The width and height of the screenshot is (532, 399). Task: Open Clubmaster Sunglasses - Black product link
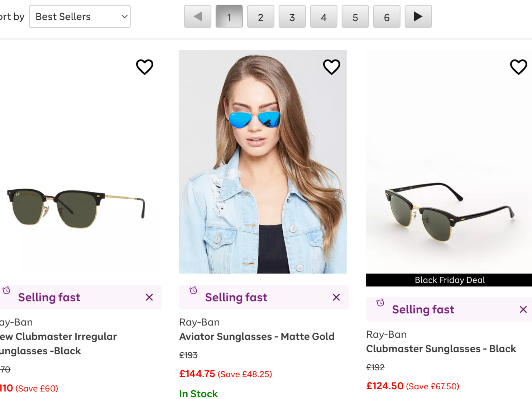[441, 349]
